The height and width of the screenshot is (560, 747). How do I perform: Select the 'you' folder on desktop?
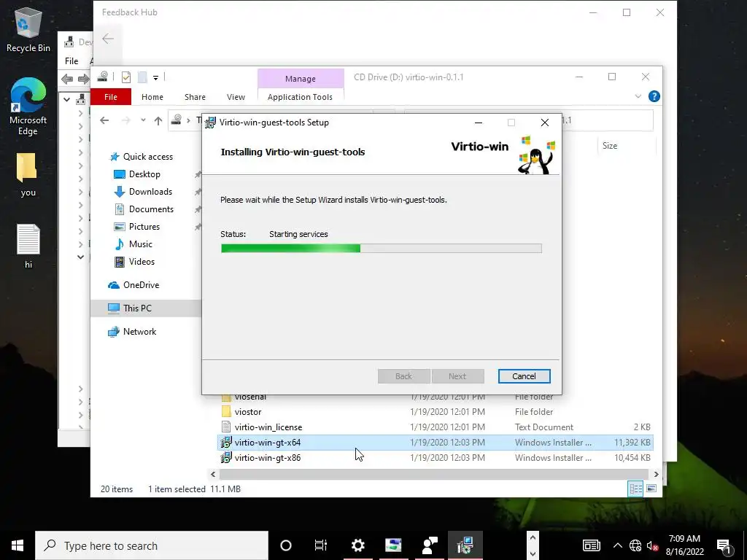pyautogui.click(x=28, y=175)
